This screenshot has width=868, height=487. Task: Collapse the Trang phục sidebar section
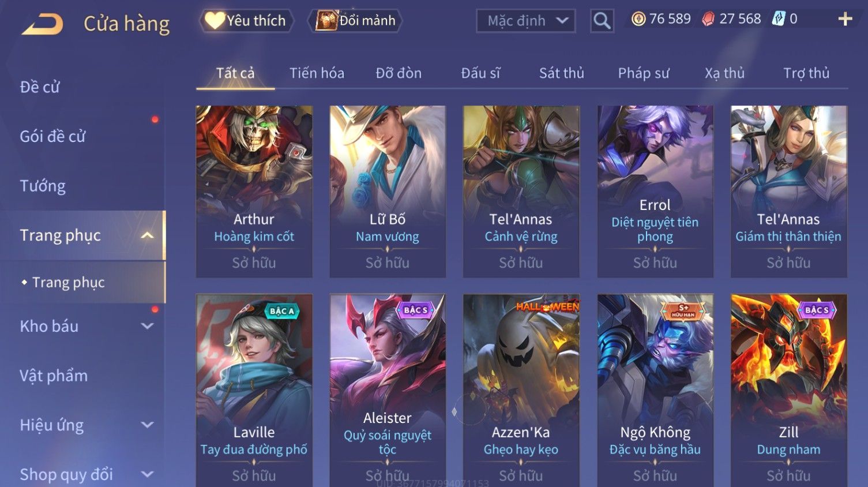[147, 235]
